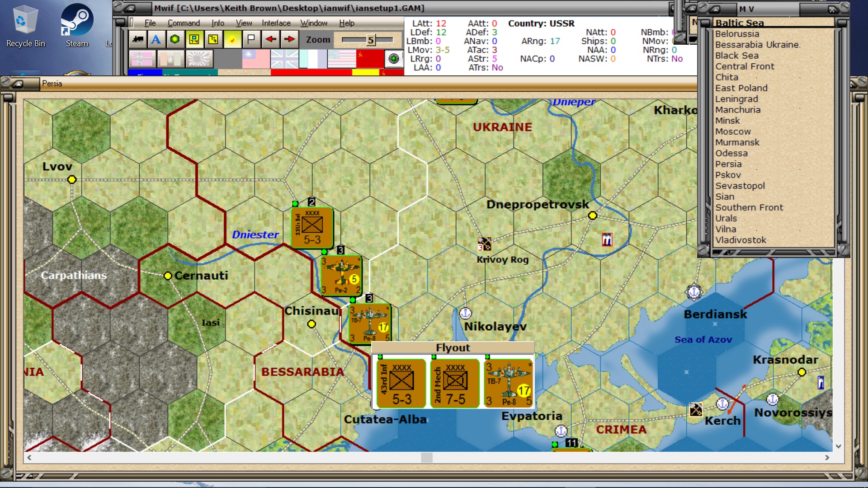Image resolution: width=868 pixels, height=488 pixels.
Task: Open the Steam desktop shortcut
Action: [77, 26]
